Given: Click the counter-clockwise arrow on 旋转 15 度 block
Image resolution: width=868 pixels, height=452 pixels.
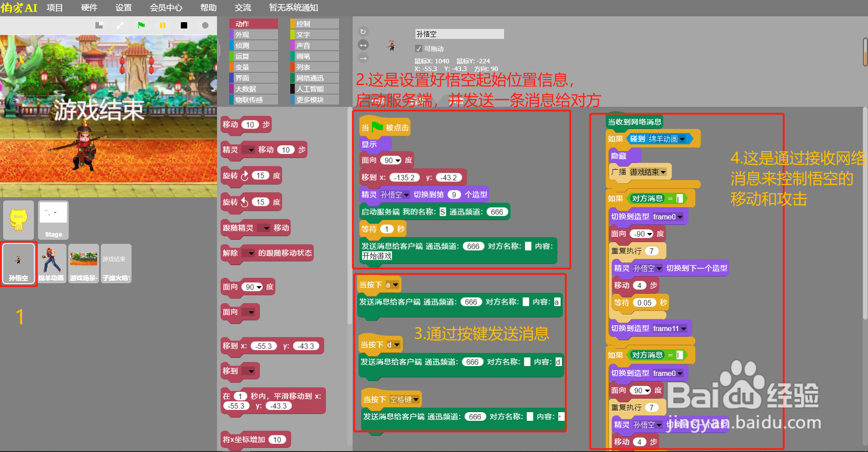Looking at the screenshot, I should [x=245, y=202].
